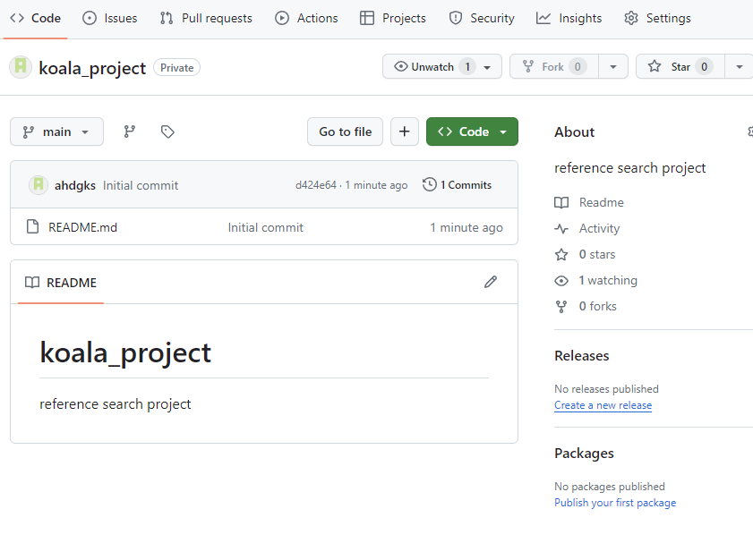Click the eye icon beside 1 watching

(561, 280)
